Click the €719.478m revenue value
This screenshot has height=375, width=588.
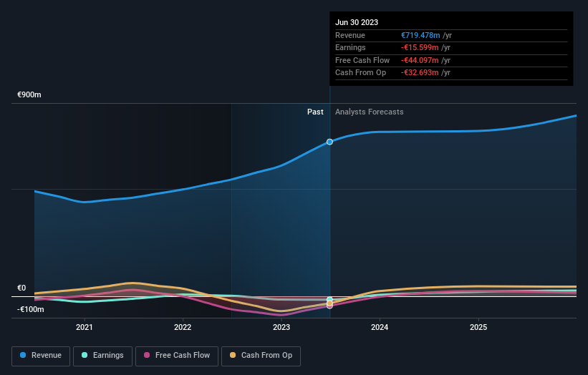420,35
